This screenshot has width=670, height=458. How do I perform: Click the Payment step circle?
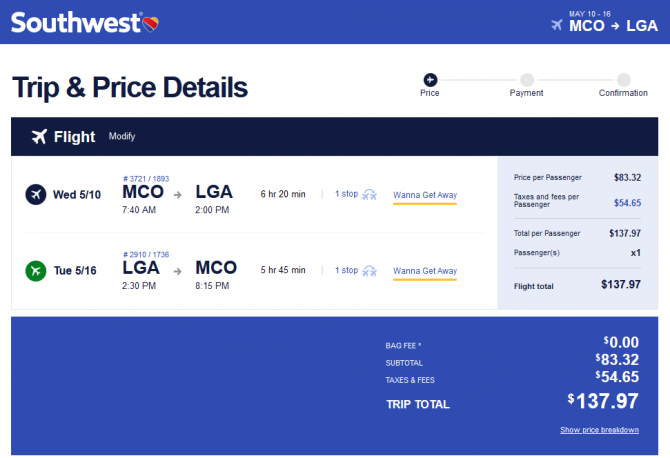point(527,80)
